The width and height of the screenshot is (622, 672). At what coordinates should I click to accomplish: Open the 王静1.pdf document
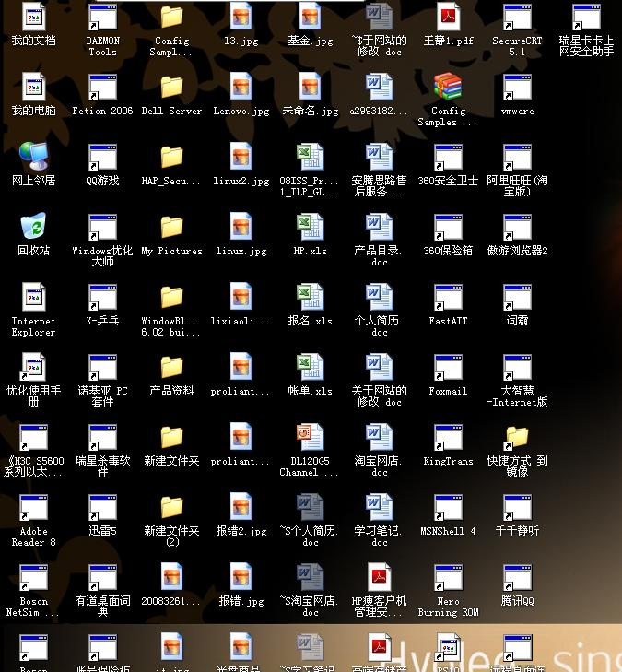click(448, 18)
